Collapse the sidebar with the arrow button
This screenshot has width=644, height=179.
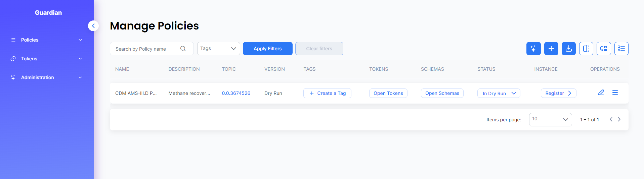click(93, 26)
